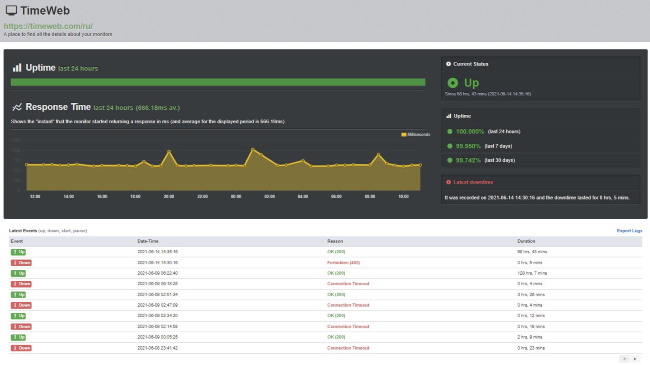Viewport: 650px width, 365px height.
Task: Click the last 7 days uptime percentage
Action: coord(468,146)
